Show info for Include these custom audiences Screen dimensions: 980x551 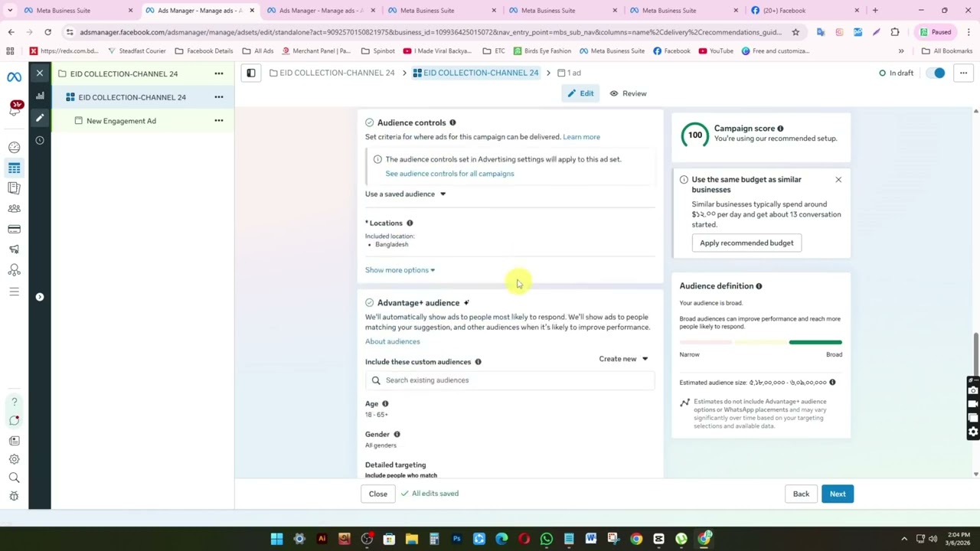pos(478,362)
